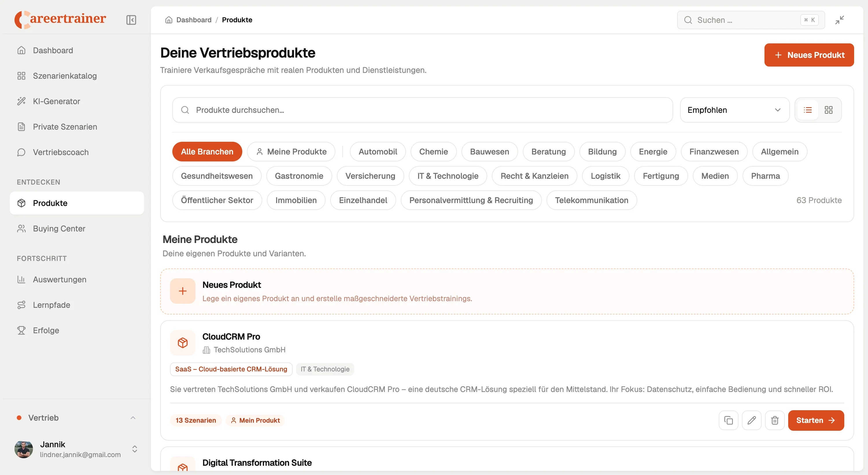Click the CloudCRM Pro package icon
Image resolution: width=868 pixels, height=475 pixels.
pyautogui.click(x=183, y=343)
